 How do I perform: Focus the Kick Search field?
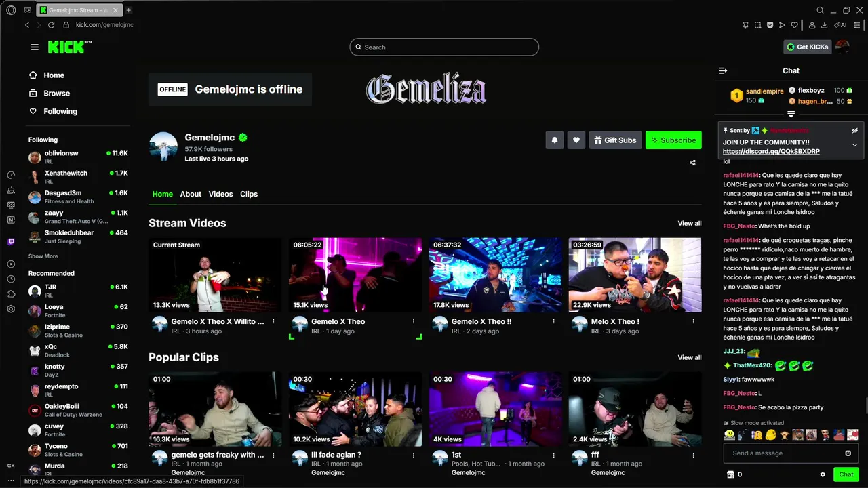click(444, 47)
